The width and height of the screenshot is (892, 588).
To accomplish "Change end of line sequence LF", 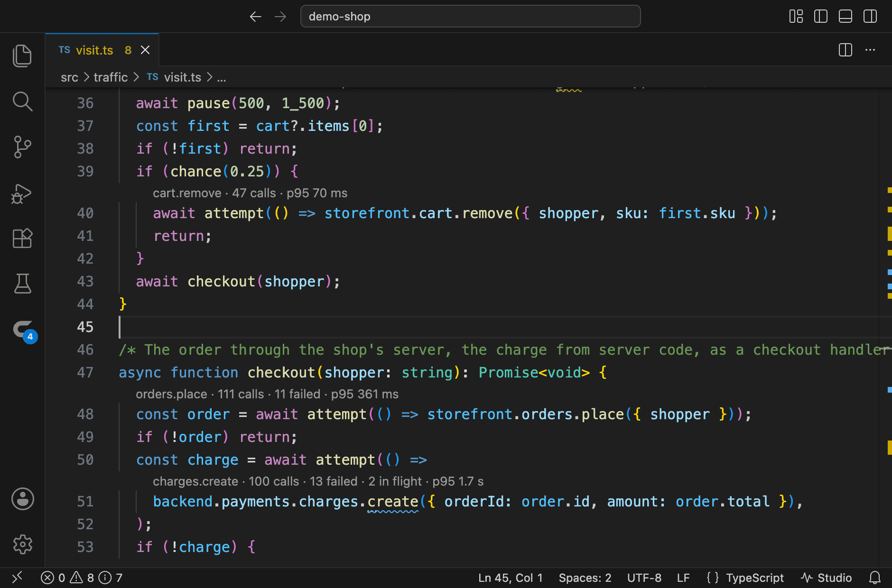I will 683,578.
